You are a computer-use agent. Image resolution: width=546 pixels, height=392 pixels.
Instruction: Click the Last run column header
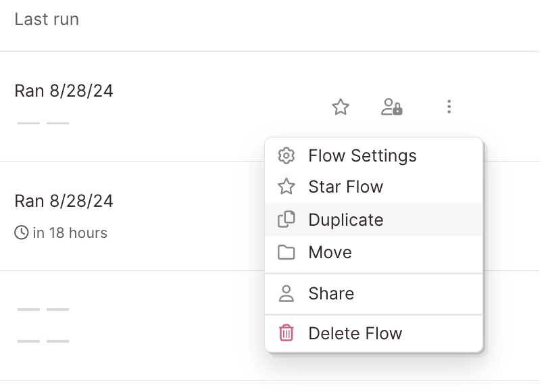click(x=47, y=20)
